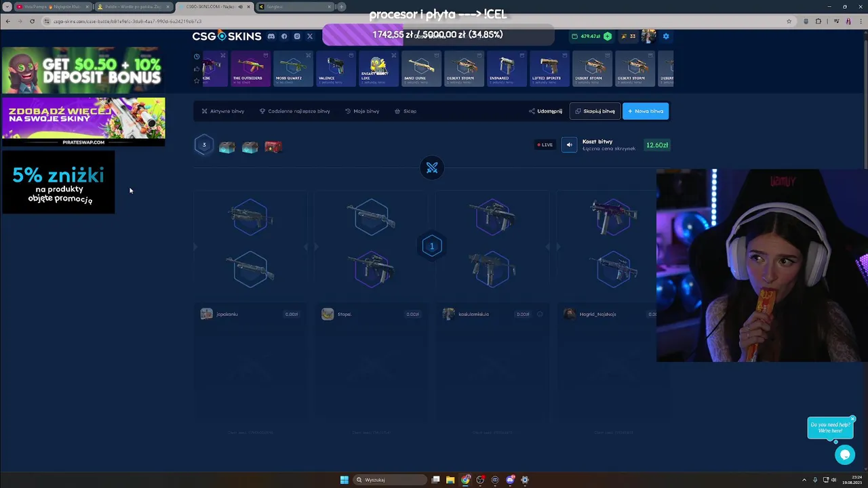Select the first teal case icon

tap(226, 147)
